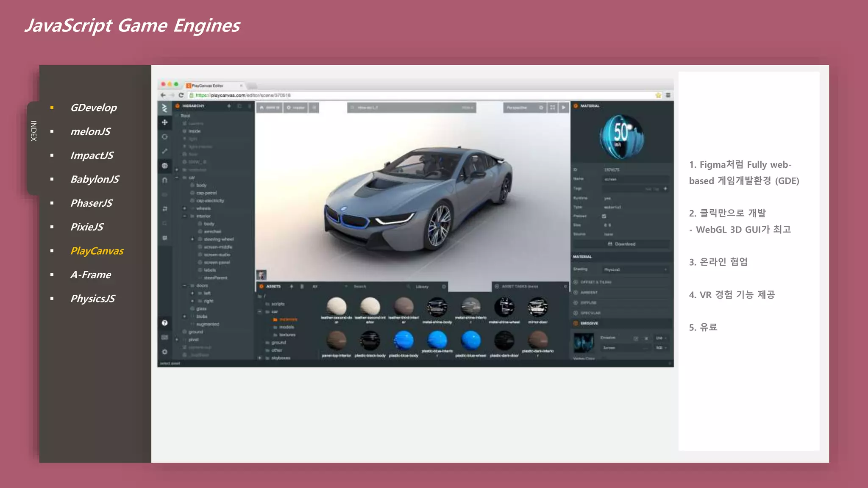
Task: Open the editor settings gear icon
Action: click(164, 352)
